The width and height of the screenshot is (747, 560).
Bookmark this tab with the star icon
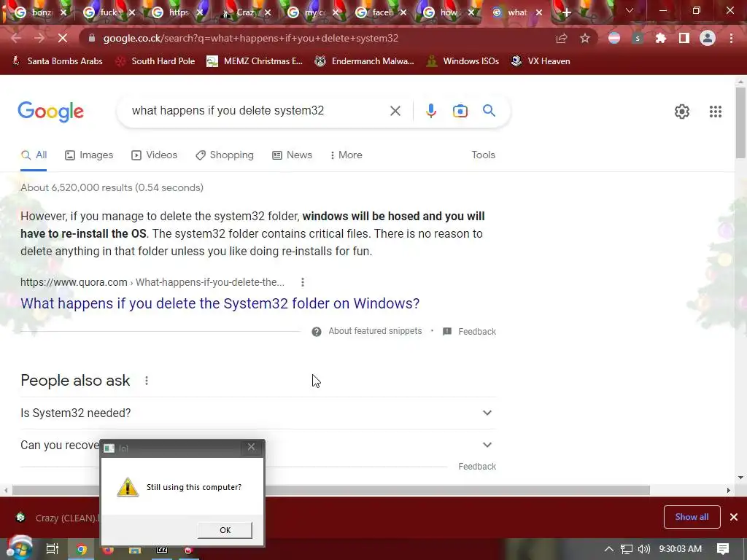pyautogui.click(x=585, y=38)
